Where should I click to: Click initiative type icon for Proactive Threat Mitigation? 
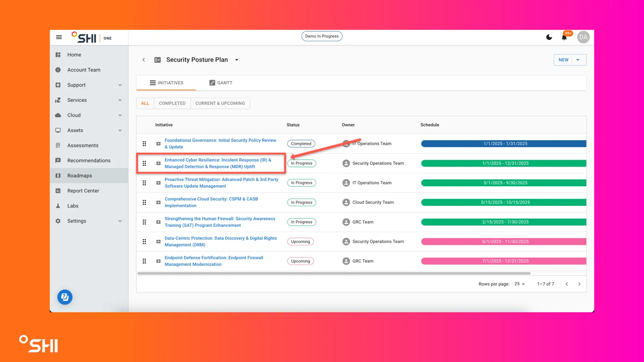tap(159, 183)
